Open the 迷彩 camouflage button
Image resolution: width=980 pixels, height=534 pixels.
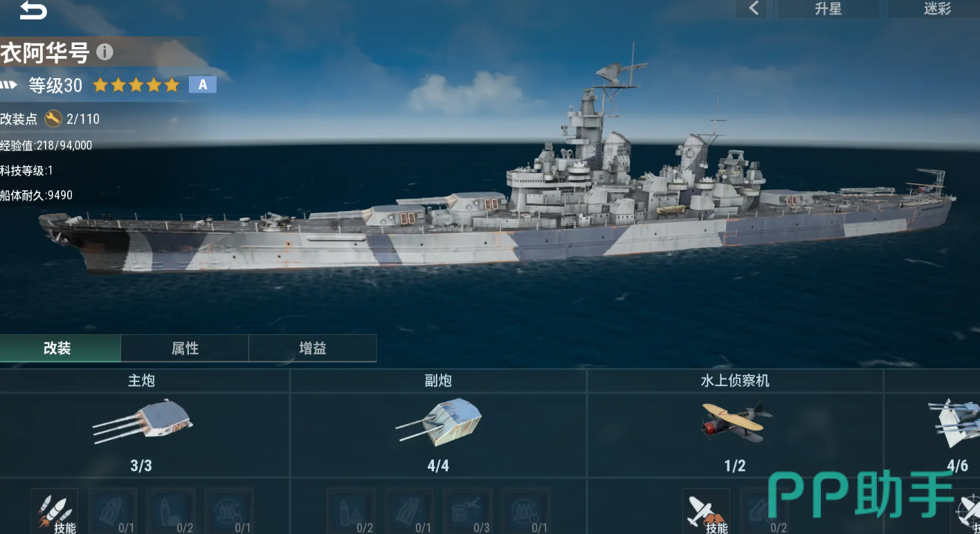tap(936, 9)
